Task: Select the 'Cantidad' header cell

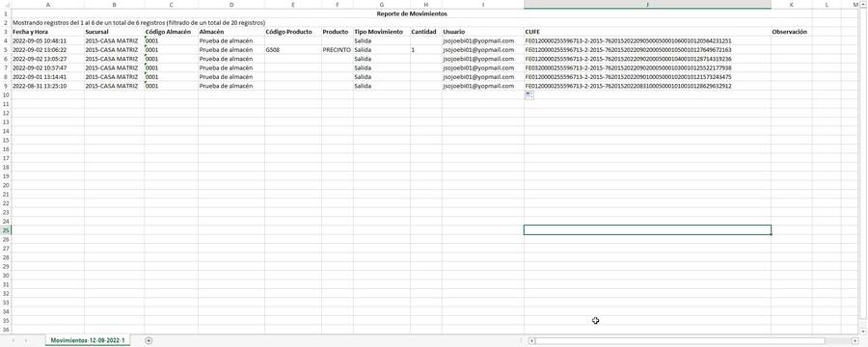Action: 425,32
